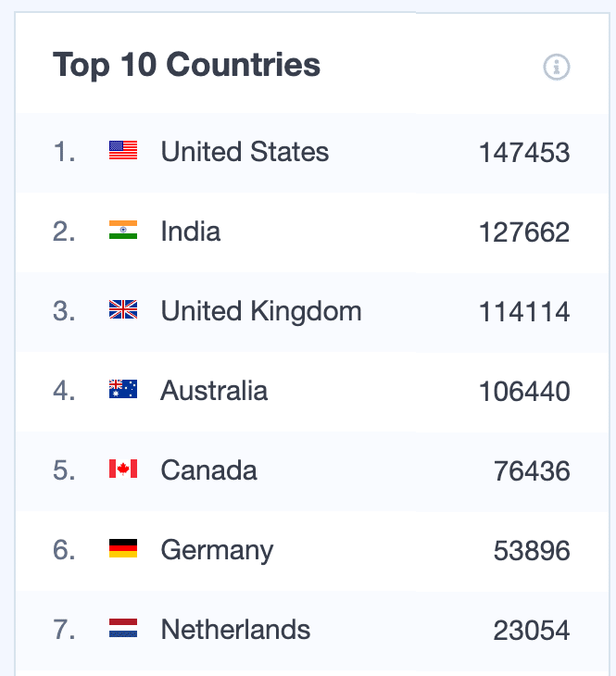Click the India session count 127662
616x676 pixels.
(524, 232)
